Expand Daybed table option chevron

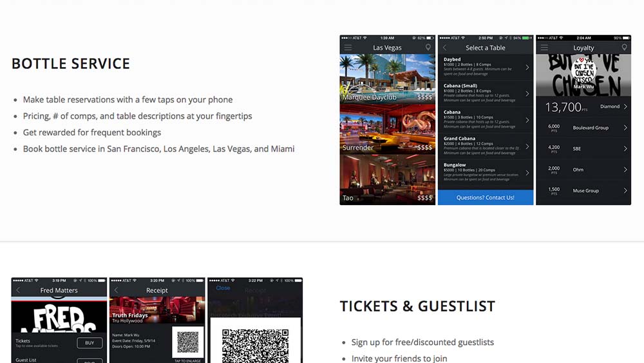click(x=527, y=68)
